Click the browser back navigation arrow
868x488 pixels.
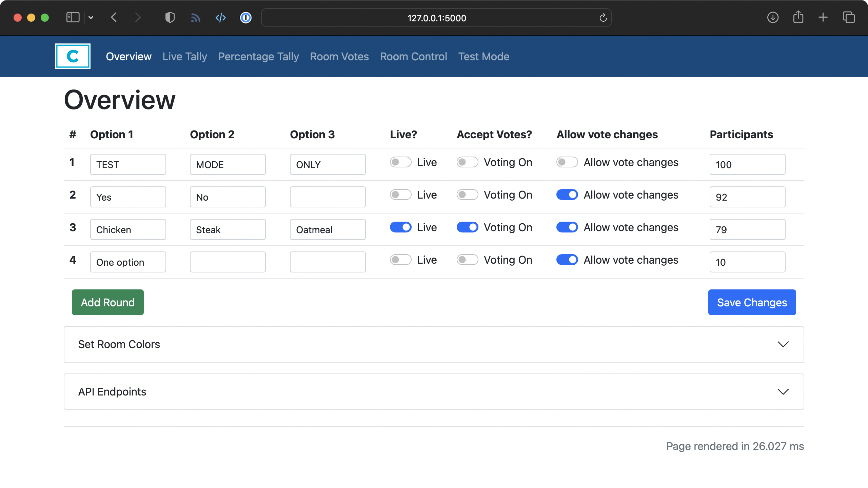tap(115, 18)
